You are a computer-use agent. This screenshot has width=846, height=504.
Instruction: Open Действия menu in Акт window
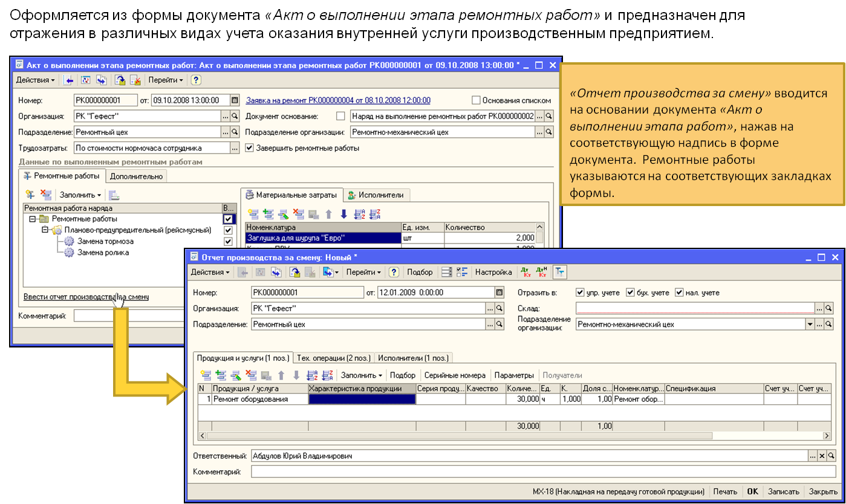tap(35, 80)
